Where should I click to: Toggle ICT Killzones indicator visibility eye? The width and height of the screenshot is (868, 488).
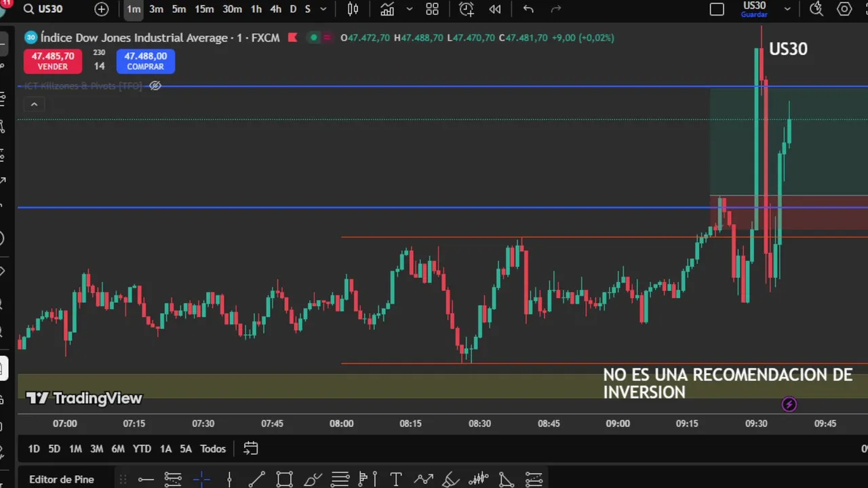tap(155, 85)
